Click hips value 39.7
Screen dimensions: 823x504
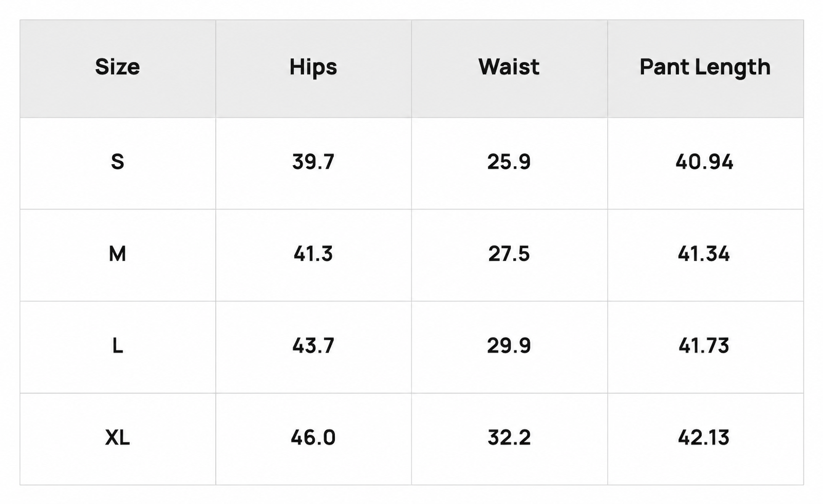[x=313, y=162]
